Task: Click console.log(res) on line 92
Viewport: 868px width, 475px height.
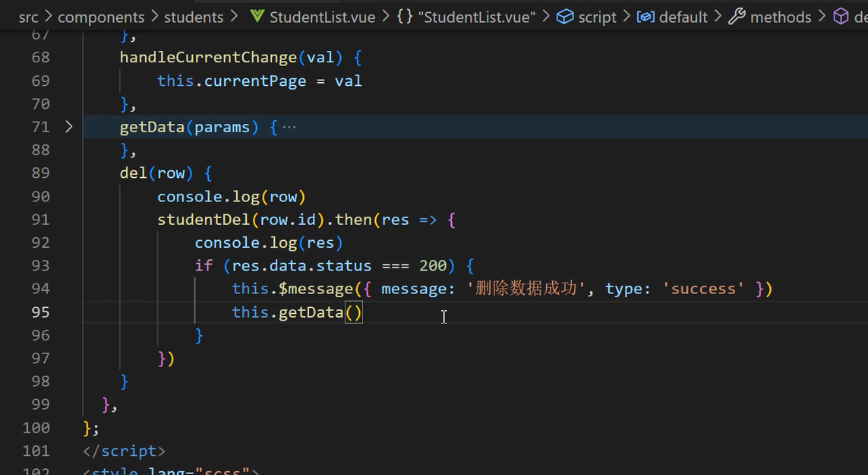Action: pos(269,242)
